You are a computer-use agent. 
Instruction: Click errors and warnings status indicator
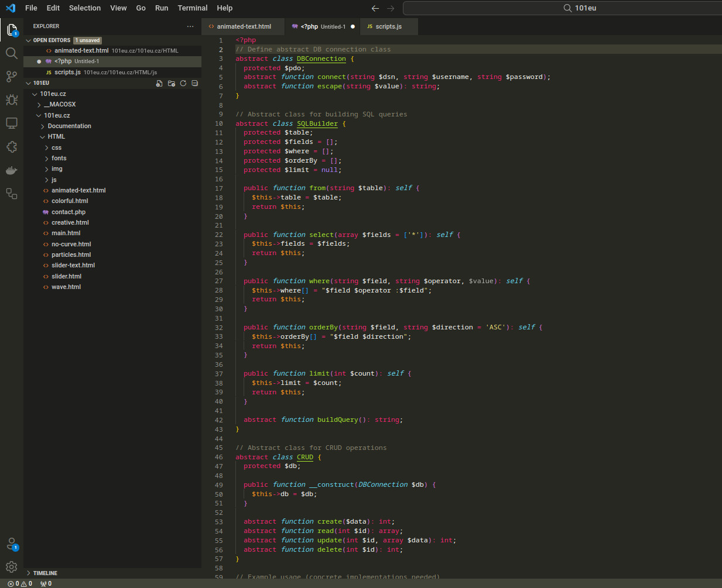(20, 583)
